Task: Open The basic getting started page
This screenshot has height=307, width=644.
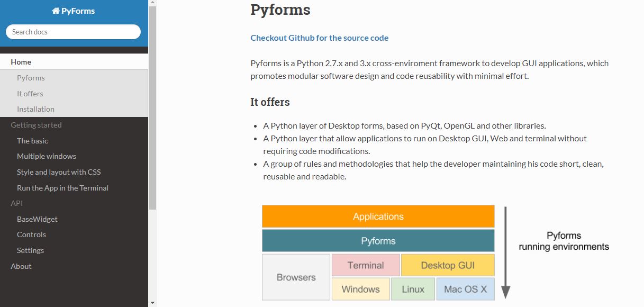Action: coord(32,141)
